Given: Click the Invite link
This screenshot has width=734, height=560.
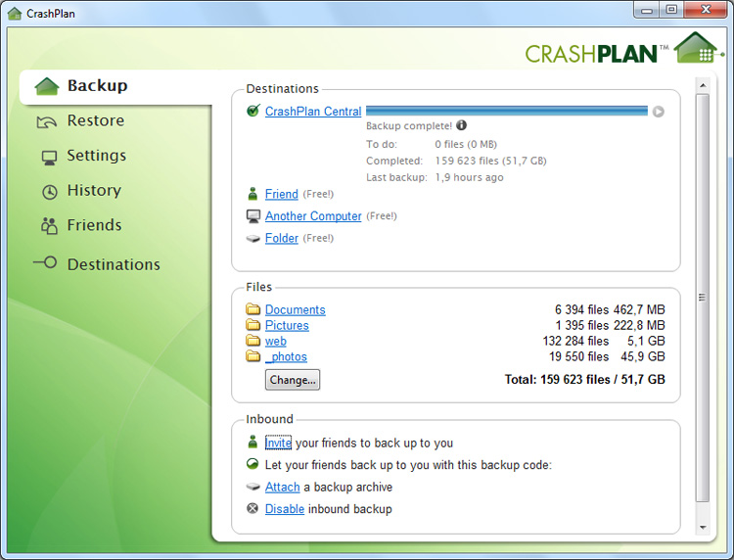Looking at the screenshot, I should tap(278, 443).
